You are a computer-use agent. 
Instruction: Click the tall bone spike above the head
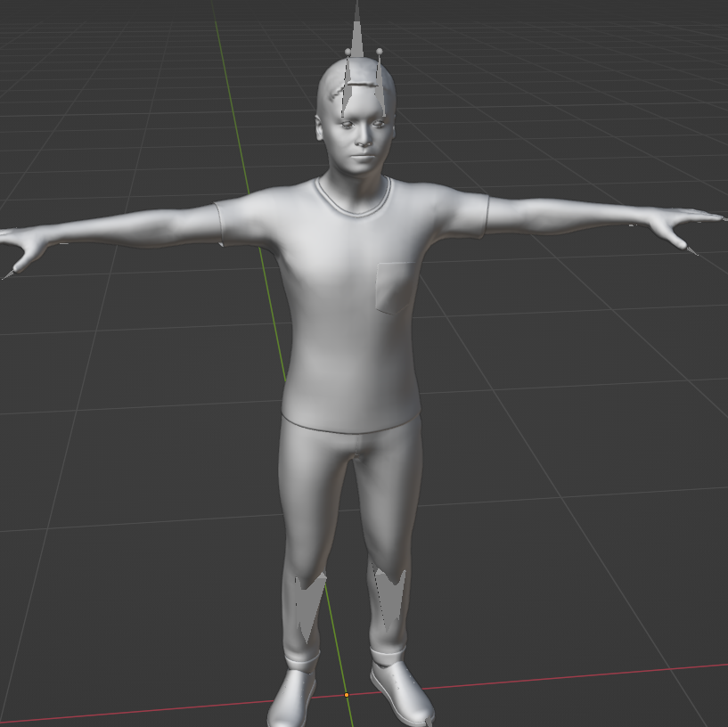click(357, 36)
